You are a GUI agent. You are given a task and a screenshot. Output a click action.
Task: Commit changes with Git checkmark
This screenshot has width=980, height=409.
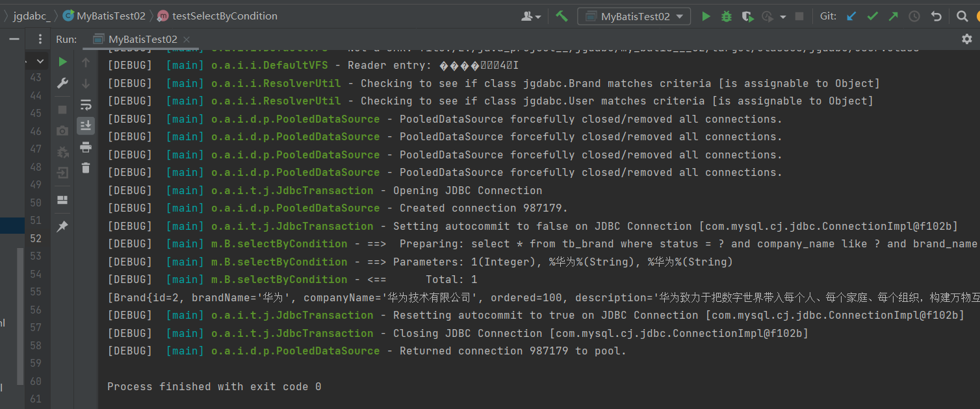coord(872,16)
